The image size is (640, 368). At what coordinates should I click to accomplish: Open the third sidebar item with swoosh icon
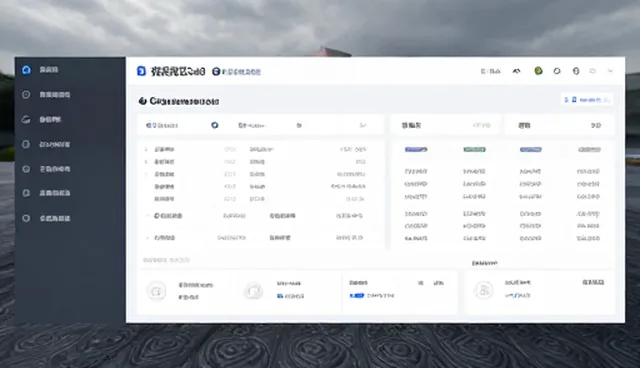[26, 120]
